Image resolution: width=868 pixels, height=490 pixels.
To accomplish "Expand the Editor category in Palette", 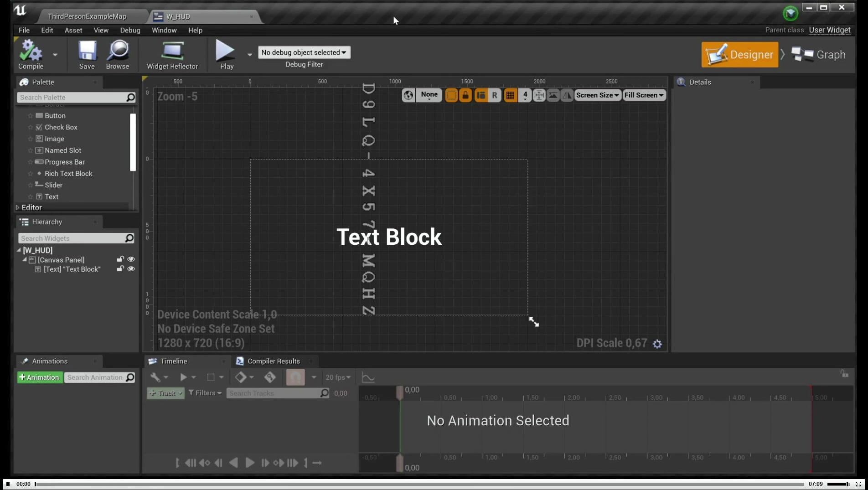I will tap(18, 207).
